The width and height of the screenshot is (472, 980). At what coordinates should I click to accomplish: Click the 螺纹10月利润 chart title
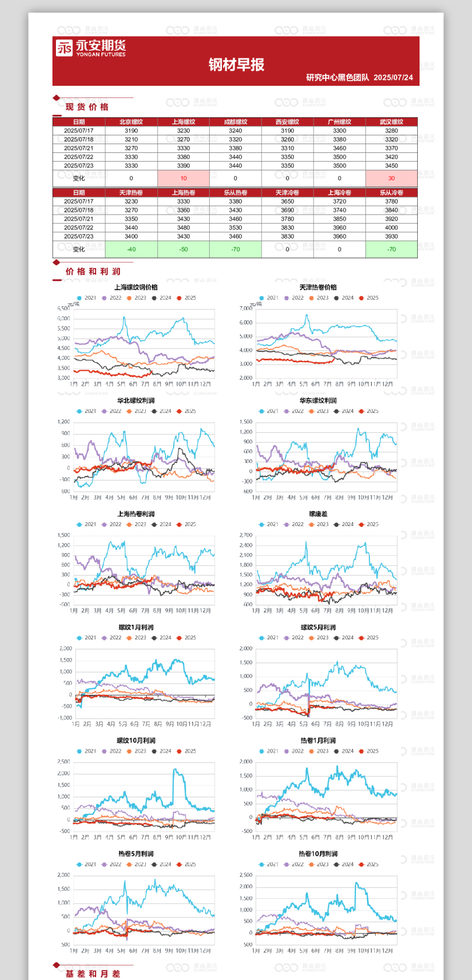tap(136, 740)
